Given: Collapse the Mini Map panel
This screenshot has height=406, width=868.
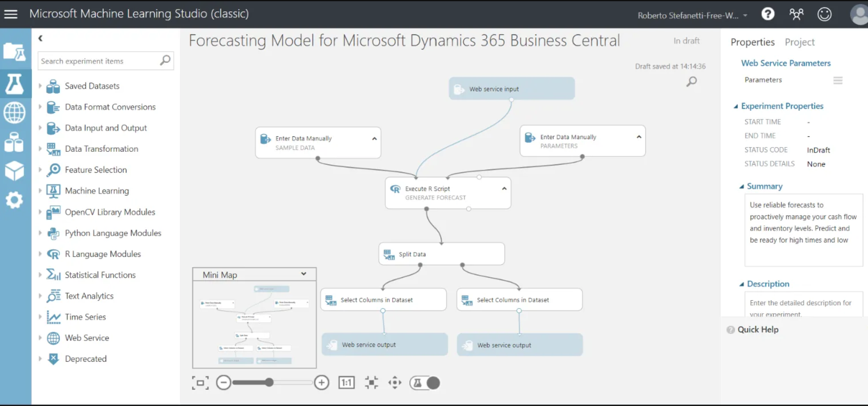Looking at the screenshot, I should 303,274.
